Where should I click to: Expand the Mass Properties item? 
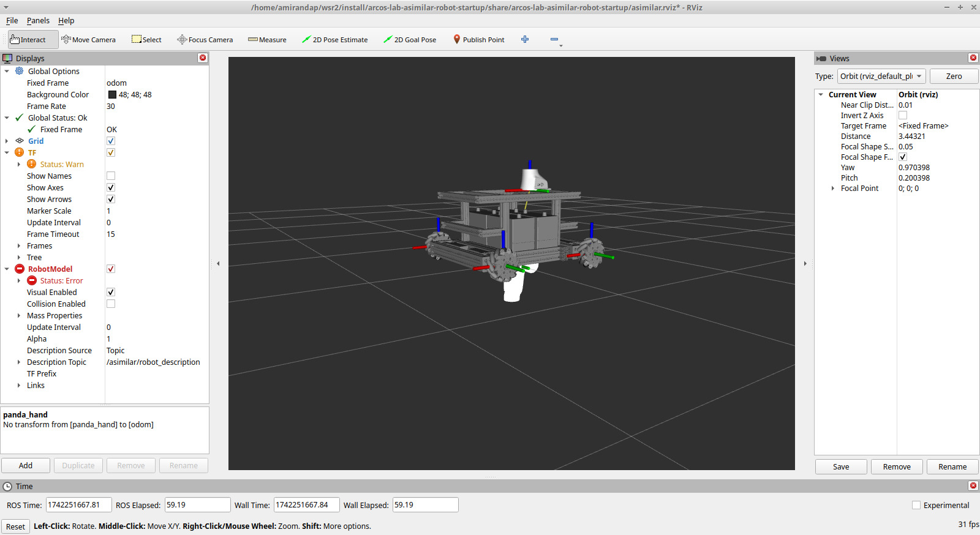19,316
